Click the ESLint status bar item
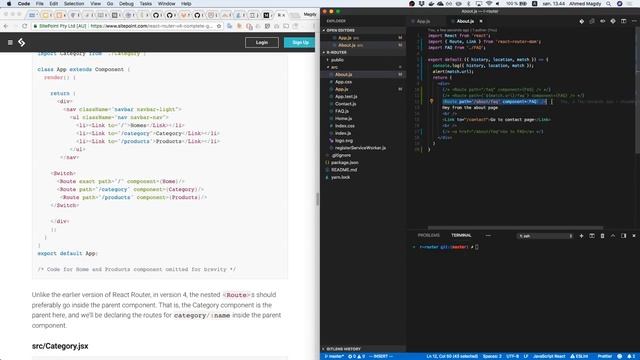 tap(579, 356)
